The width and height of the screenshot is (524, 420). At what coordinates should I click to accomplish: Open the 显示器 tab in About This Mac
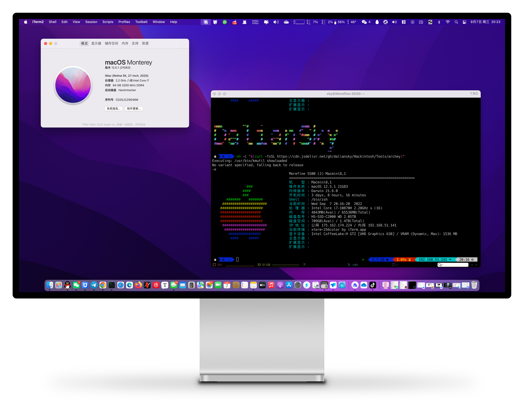96,44
